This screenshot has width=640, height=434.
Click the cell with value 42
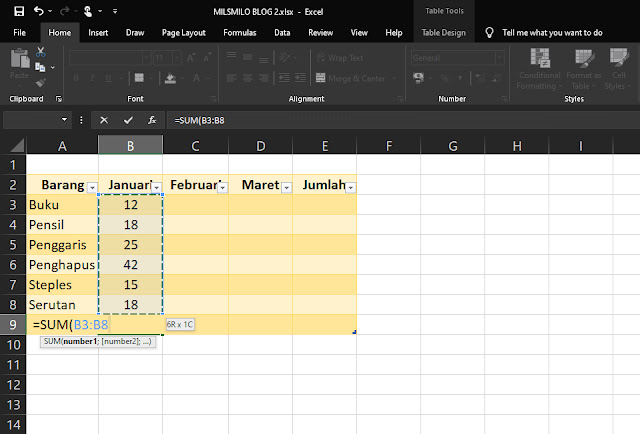pos(130,265)
